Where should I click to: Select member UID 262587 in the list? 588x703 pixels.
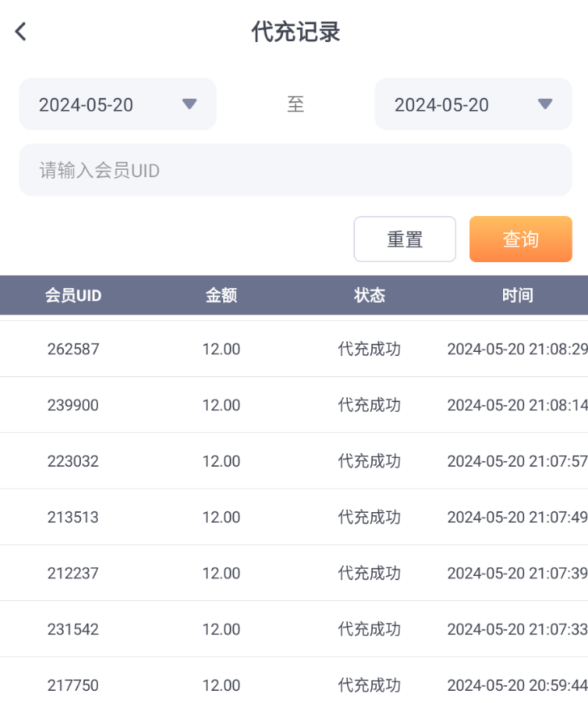[73, 349]
